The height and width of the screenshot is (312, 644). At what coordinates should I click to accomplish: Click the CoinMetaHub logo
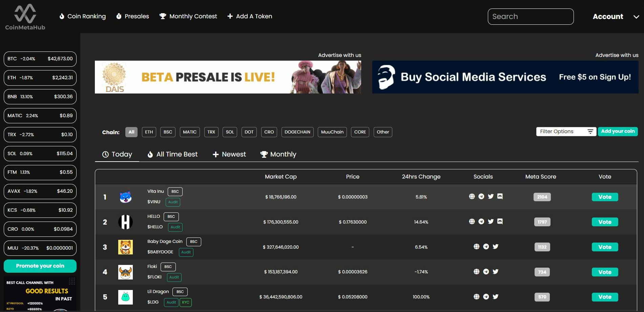(x=25, y=17)
